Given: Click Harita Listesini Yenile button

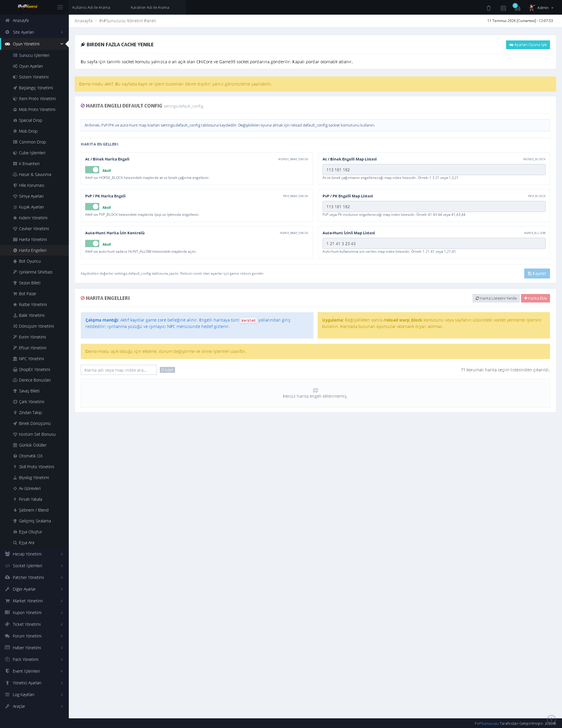Looking at the screenshot, I should click(x=496, y=298).
